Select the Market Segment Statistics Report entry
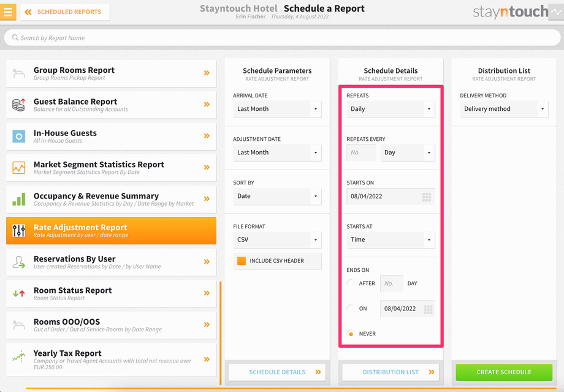Screen dimensions: 564x392 pyautogui.click(x=111, y=167)
